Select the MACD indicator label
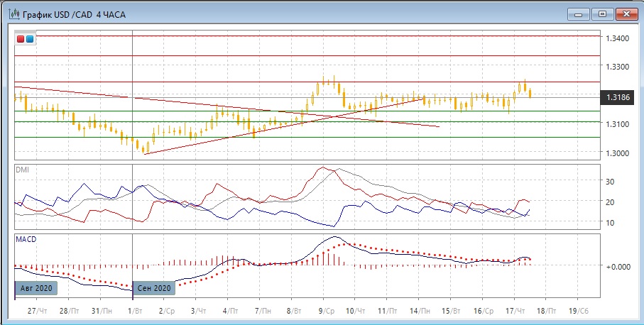 tap(26, 239)
